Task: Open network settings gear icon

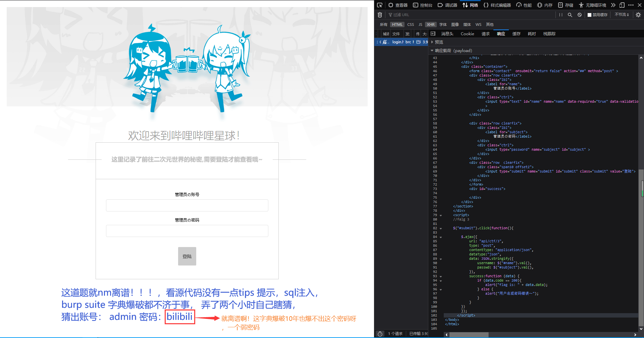Action: click(x=638, y=15)
